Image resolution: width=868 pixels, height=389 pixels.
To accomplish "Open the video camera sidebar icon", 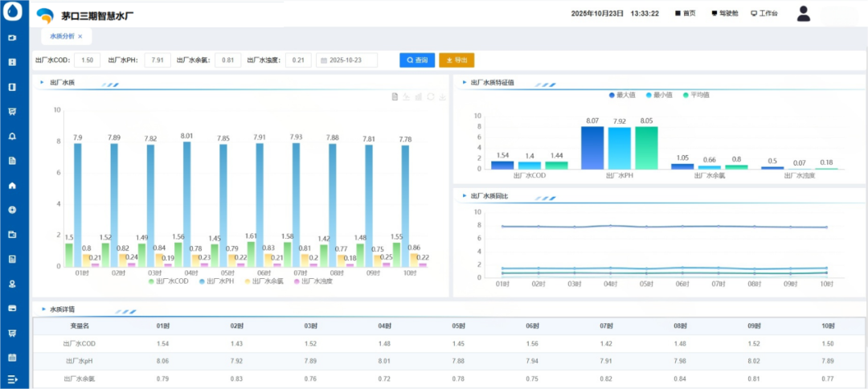I will (x=12, y=38).
